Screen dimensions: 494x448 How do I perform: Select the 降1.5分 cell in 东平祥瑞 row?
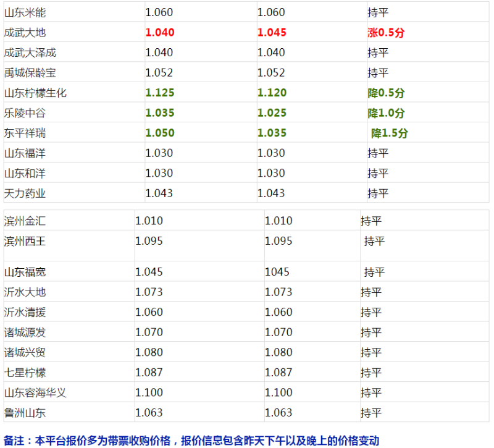point(389,133)
